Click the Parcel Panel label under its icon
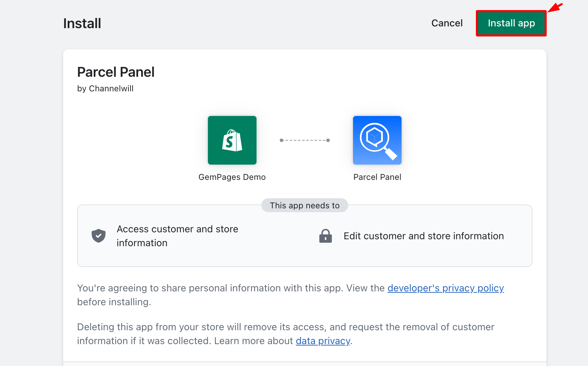This screenshot has width=588, height=366. tap(377, 177)
